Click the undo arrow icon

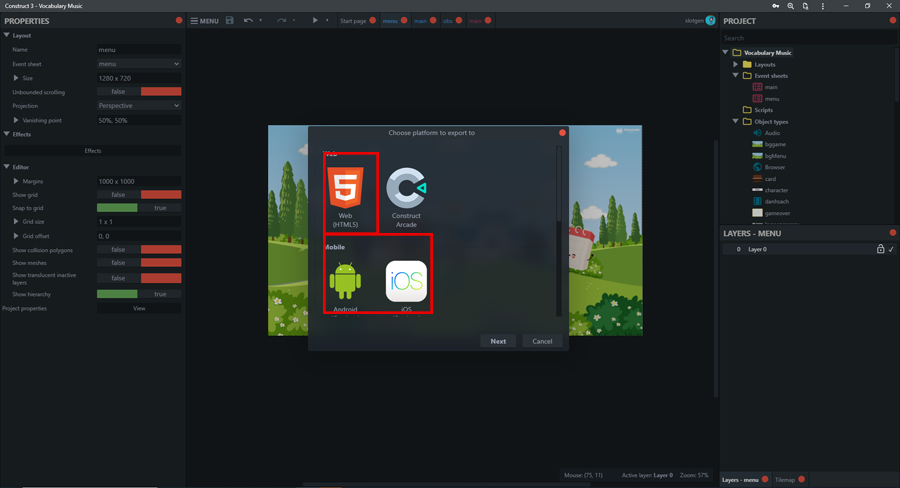pos(248,20)
